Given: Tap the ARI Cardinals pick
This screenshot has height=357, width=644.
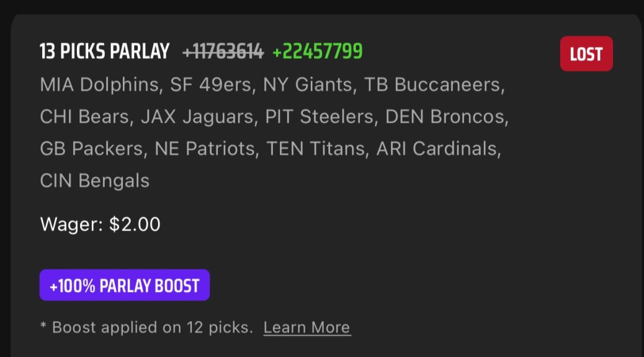Looking at the screenshot, I should [437, 149].
